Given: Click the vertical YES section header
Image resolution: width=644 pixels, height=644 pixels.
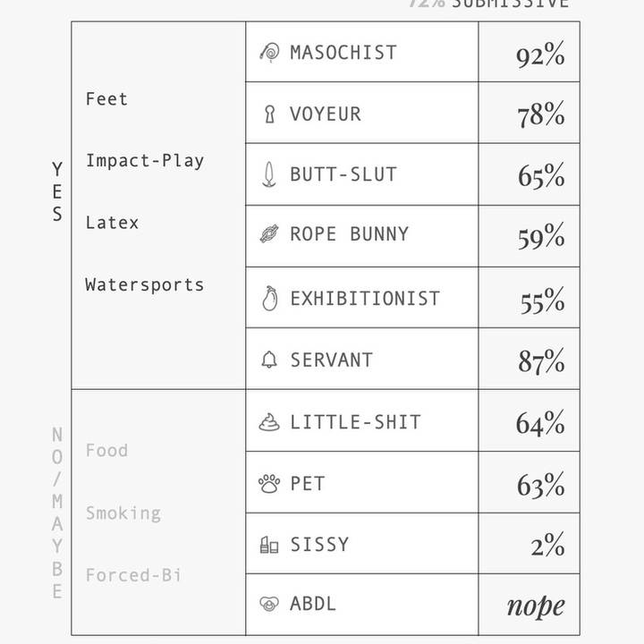Looking at the screenshot, I should pyautogui.click(x=57, y=191).
